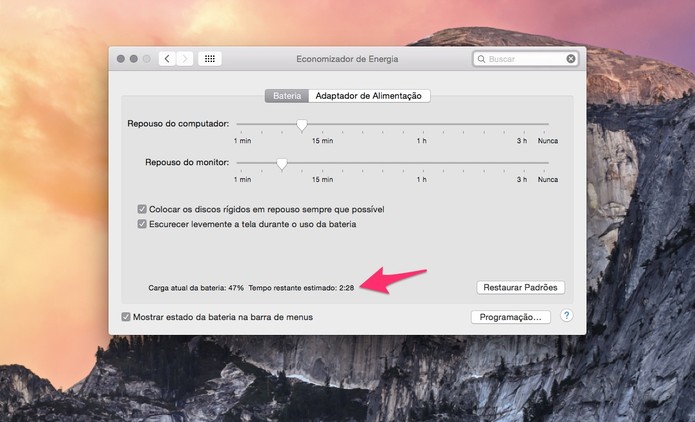
Task: Toggle Colocar os discos rígidos em repouso checkbox
Action: click(x=142, y=209)
